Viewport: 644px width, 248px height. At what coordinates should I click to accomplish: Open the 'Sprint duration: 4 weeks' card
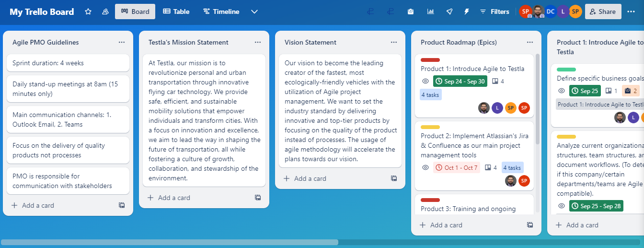[x=68, y=63]
